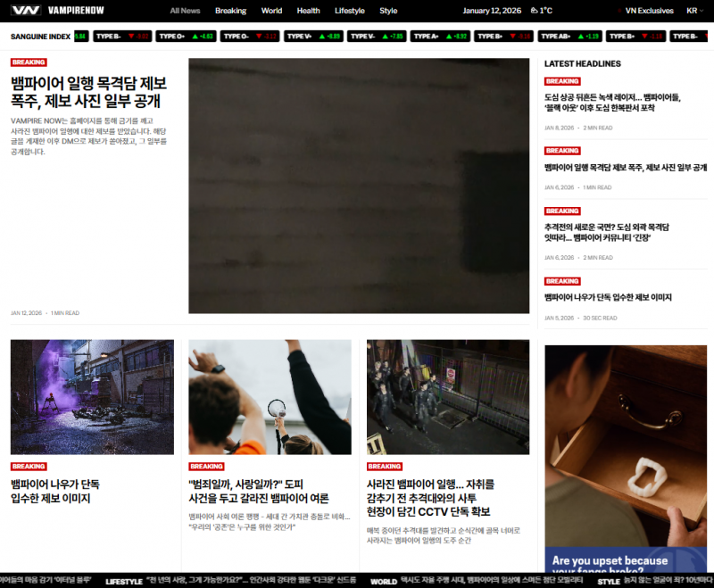Select the TYPE V+ ticker item

(x=313, y=37)
